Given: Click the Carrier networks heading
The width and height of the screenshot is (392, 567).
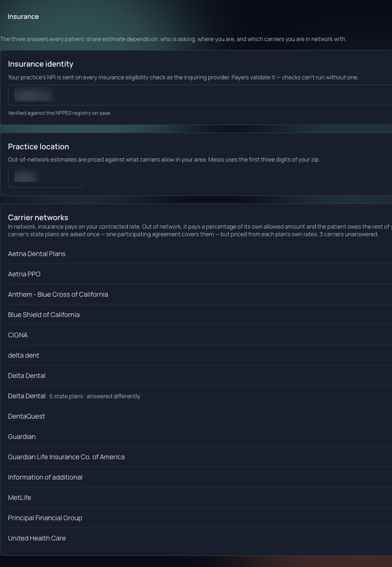Looking at the screenshot, I should click(x=38, y=217).
